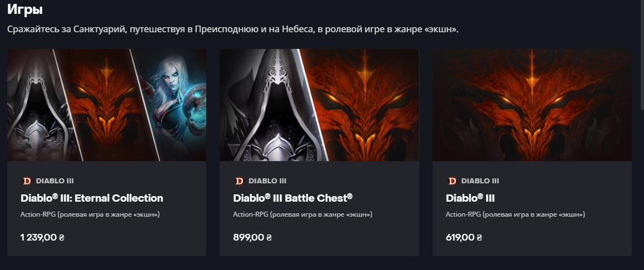Click Action-RPG genre text under Battle Chest
The image size is (644, 270).
click(x=303, y=214)
